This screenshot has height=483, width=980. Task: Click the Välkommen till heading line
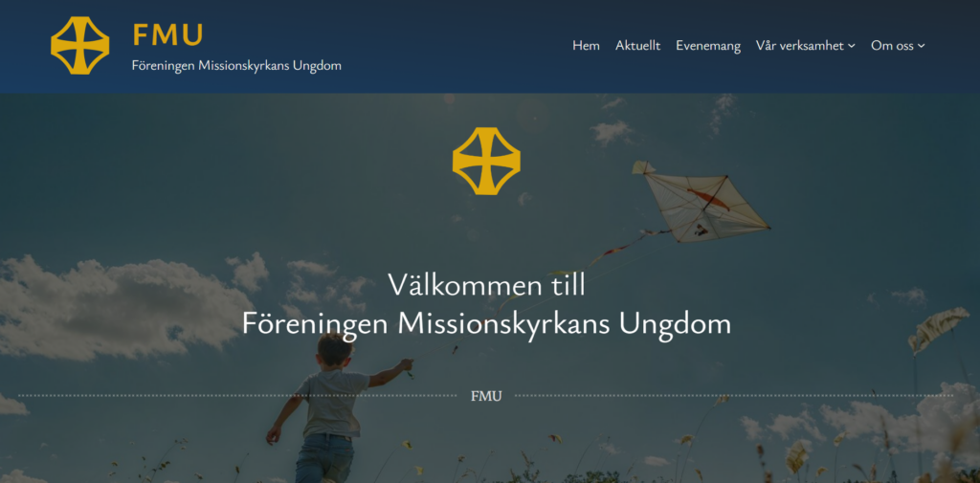(x=486, y=285)
